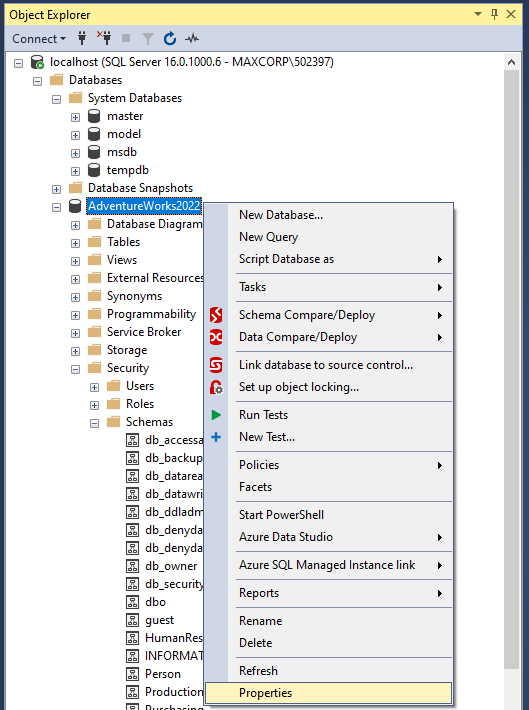Screen dimensions: 529x710
Task: Click the source control link icon
Action: coord(216,365)
